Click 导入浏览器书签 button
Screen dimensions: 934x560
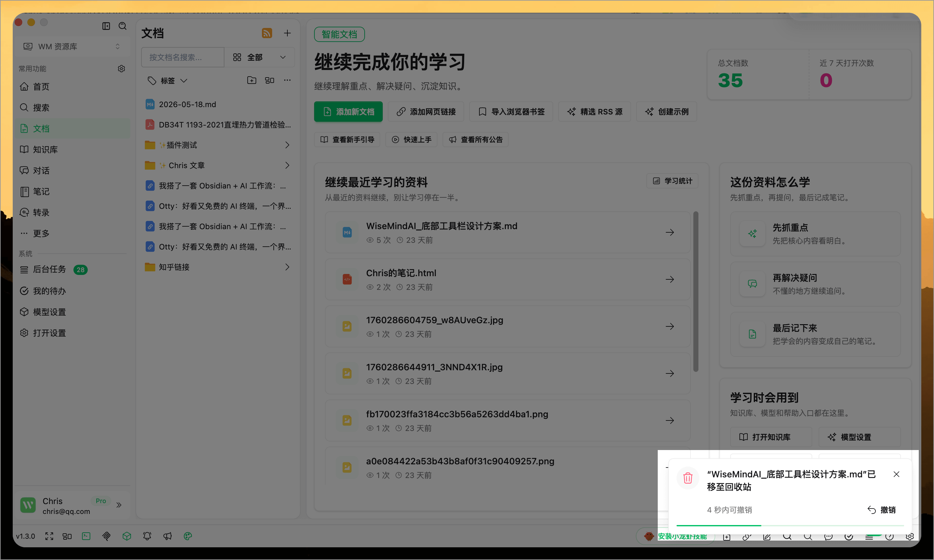coord(511,112)
